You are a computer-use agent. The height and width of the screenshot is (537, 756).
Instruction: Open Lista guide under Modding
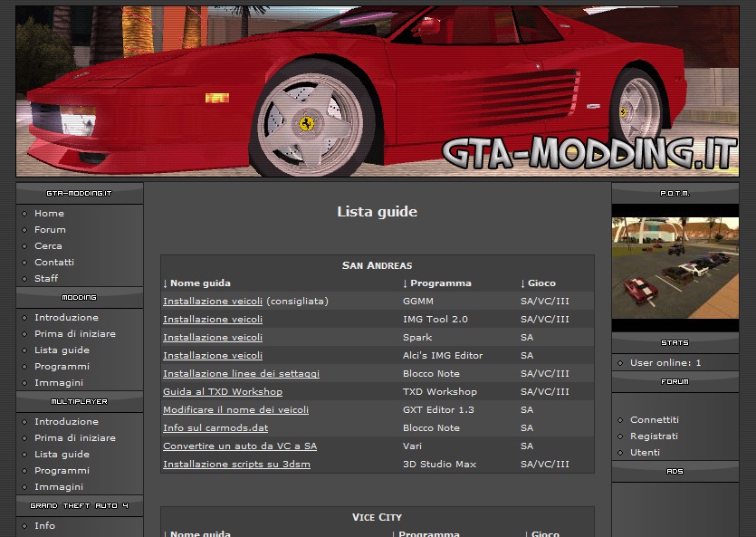click(62, 350)
